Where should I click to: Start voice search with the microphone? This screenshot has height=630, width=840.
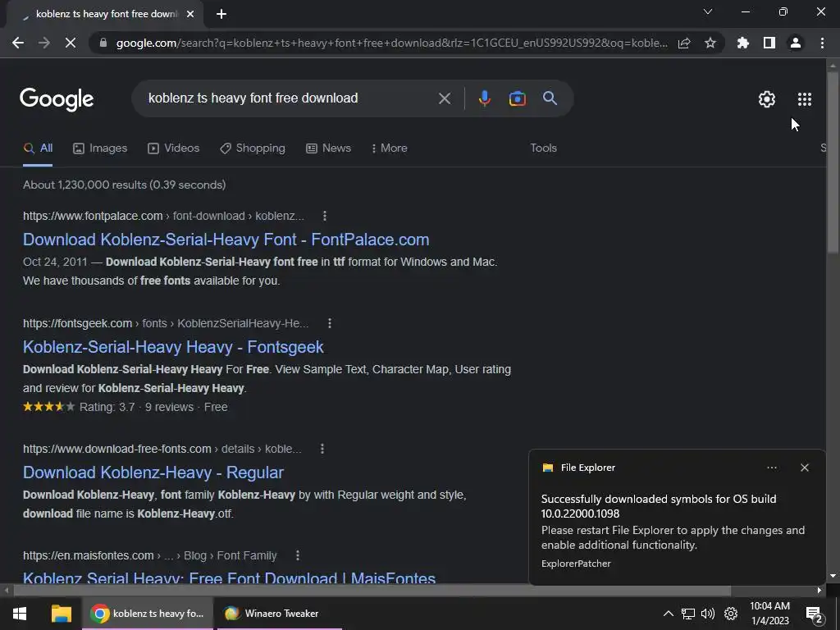(485, 98)
